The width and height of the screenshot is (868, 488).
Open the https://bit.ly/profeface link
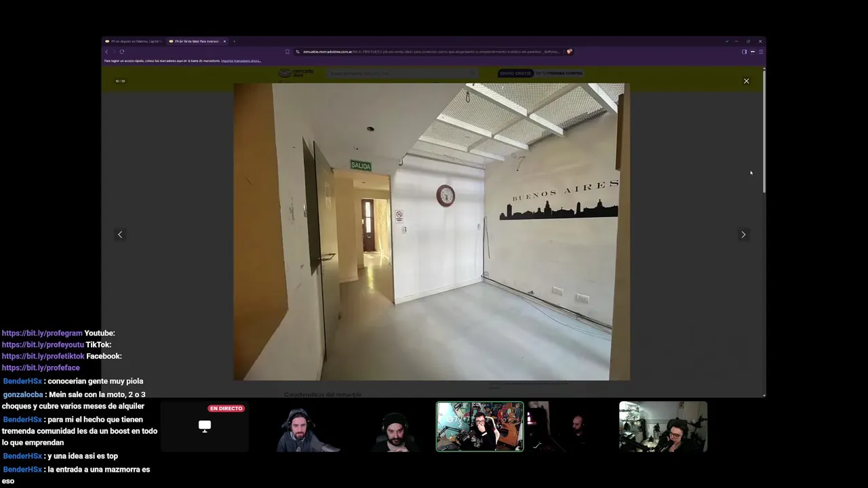pos(41,368)
